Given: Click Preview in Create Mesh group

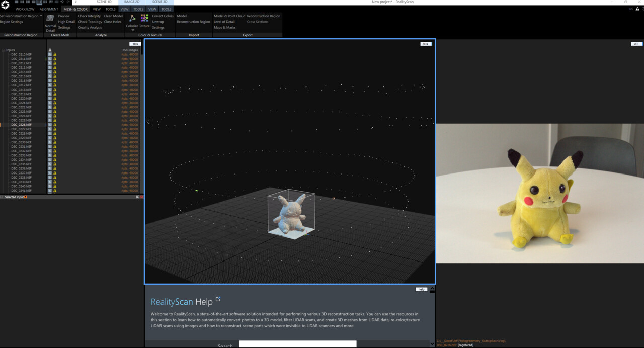Looking at the screenshot, I should click(64, 16).
